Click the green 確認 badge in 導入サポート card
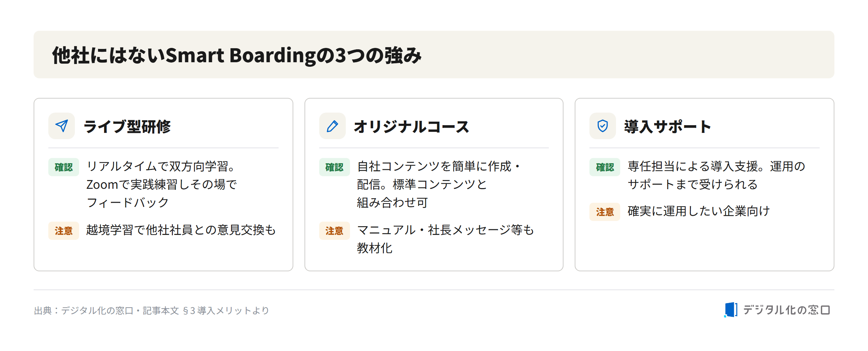 (604, 167)
